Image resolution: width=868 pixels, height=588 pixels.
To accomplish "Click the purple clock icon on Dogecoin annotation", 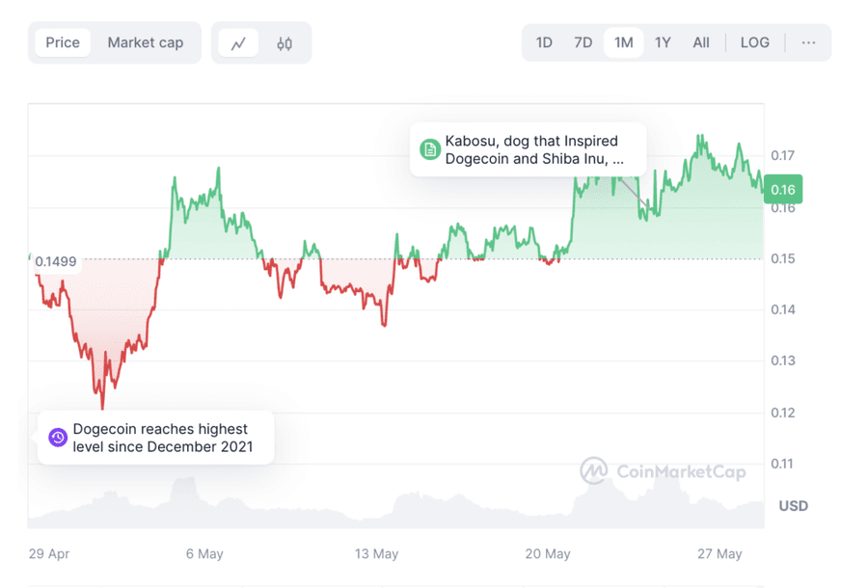I will (x=58, y=437).
